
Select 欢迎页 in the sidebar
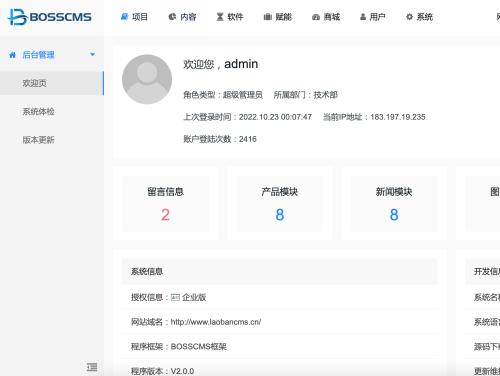pos(52,83)
